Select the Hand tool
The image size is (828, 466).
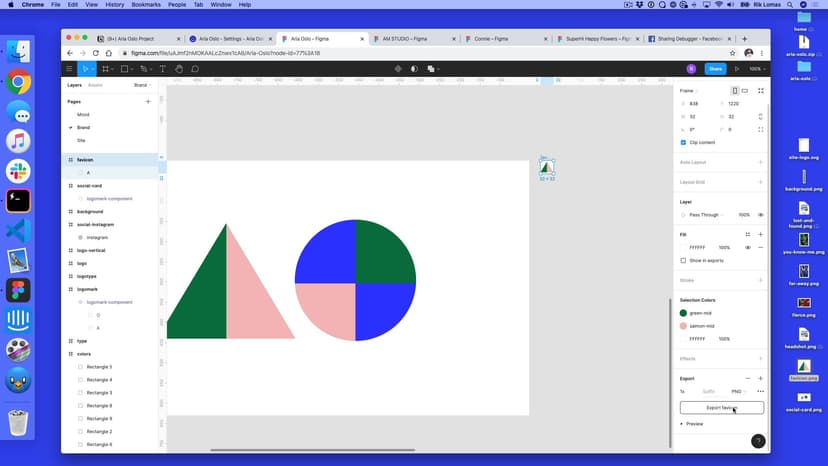click(179, 69)
